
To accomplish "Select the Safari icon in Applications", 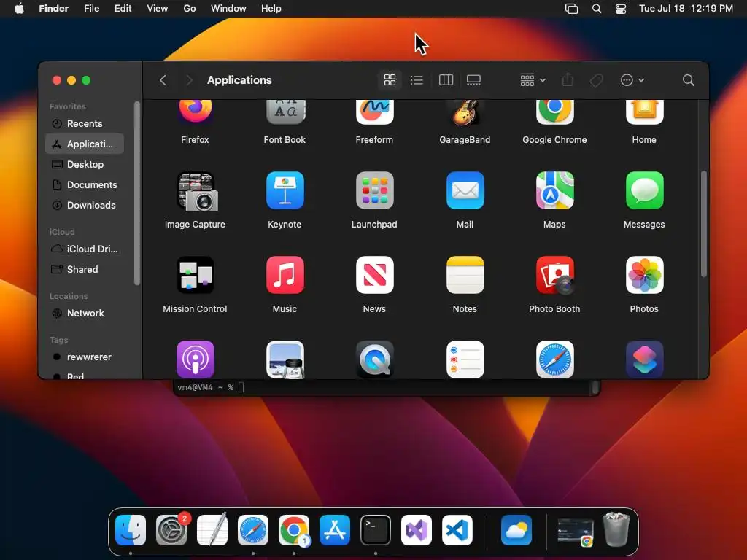I will pyautogui.click(x=554, y=359).
